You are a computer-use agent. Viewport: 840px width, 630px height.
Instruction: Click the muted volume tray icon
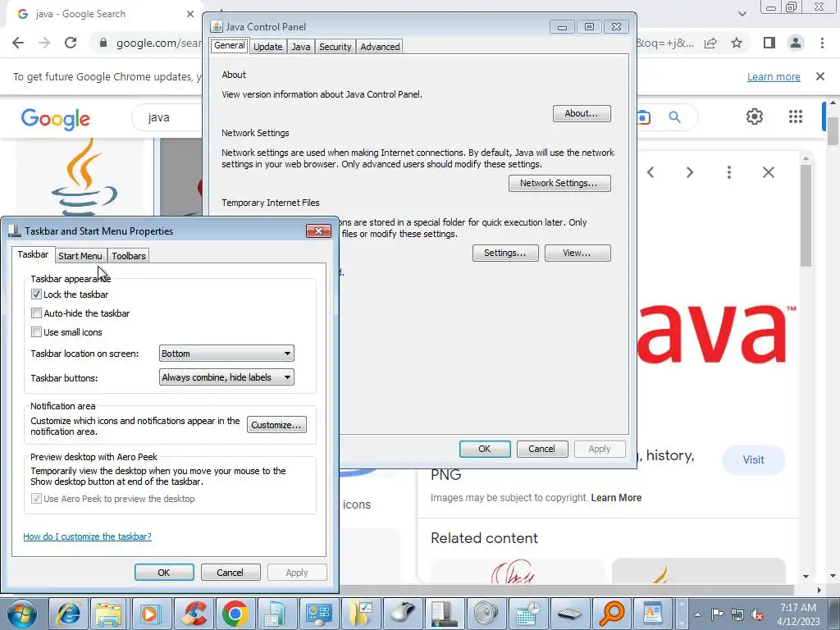(x=757, y=614)
